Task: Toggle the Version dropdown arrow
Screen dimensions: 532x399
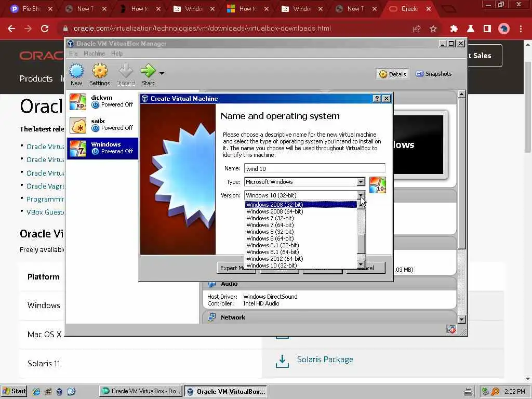Action: [x=361, y=195]
